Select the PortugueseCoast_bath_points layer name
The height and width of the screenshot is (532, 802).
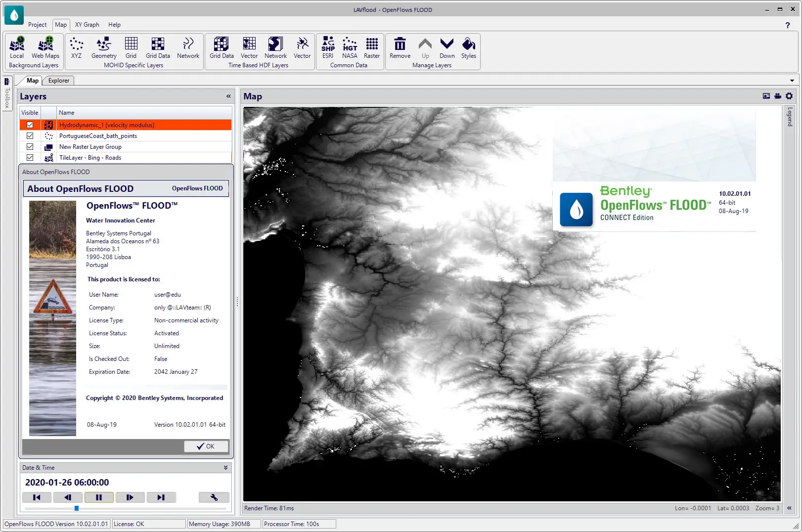pos(98,136)
